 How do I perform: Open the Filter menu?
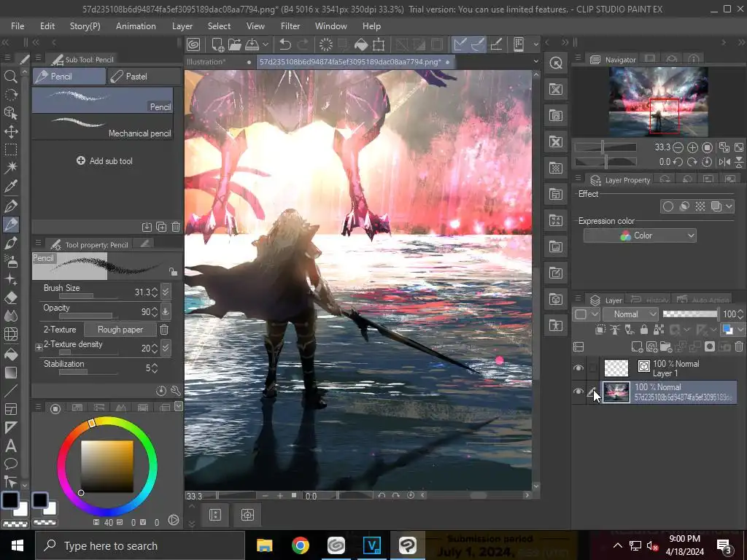pyautogui.click(x=290, y=26)
